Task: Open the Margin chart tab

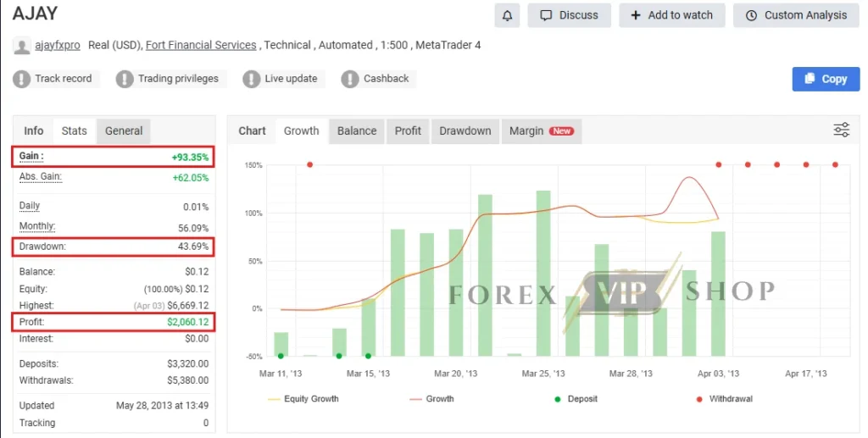Action: pyautogui.click(x=542, y=131)
